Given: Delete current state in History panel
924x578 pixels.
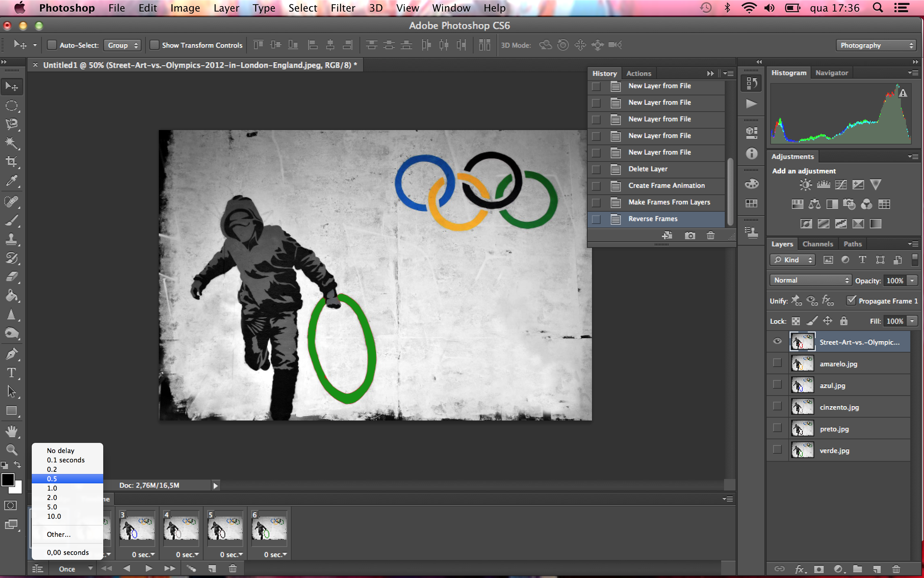Looking at the screenshot, I should [x=710, y=236].
